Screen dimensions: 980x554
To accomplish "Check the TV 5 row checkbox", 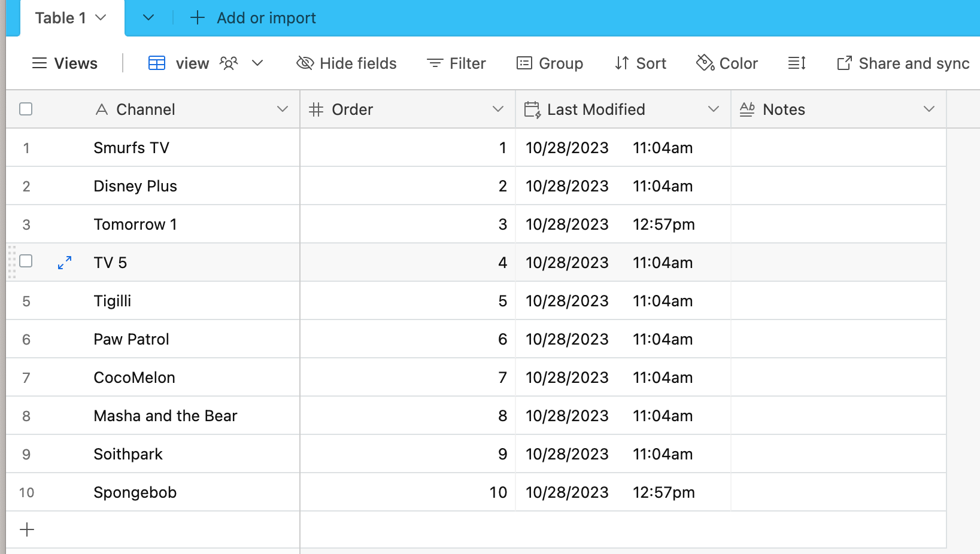I will coord(26,261).
